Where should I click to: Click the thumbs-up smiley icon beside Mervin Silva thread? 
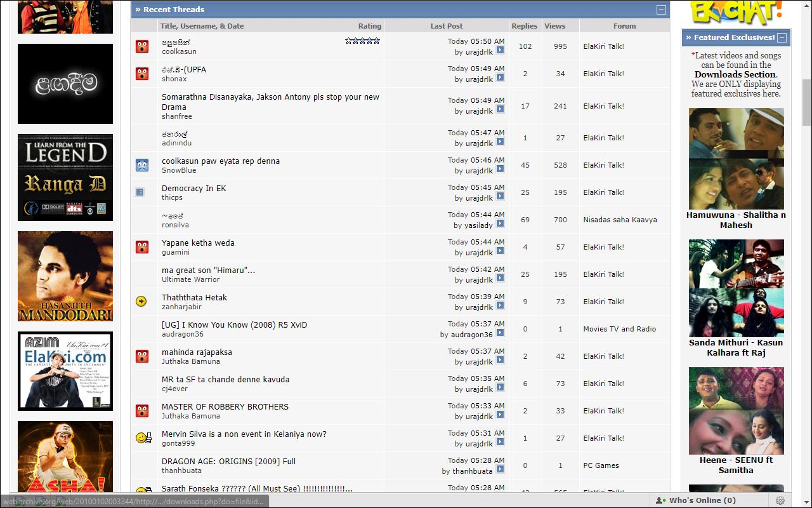pyautogui.click(x=144, y=438)
